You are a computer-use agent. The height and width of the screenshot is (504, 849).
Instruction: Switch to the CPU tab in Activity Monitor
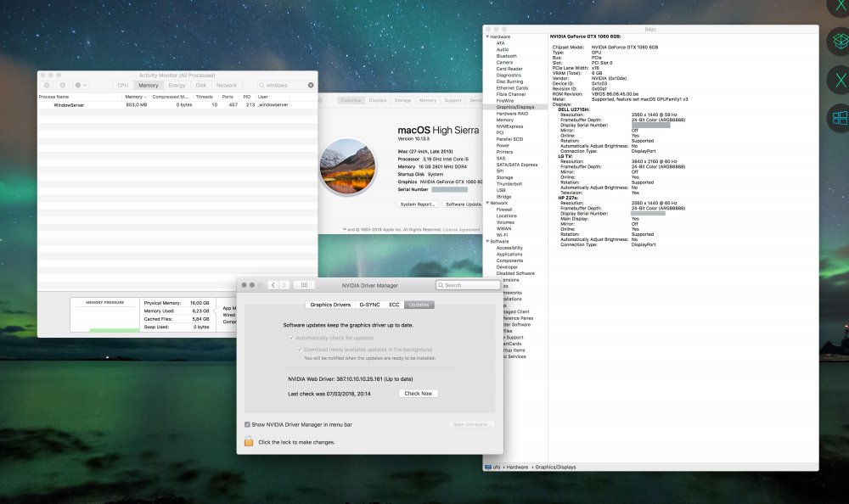[123, 85]
